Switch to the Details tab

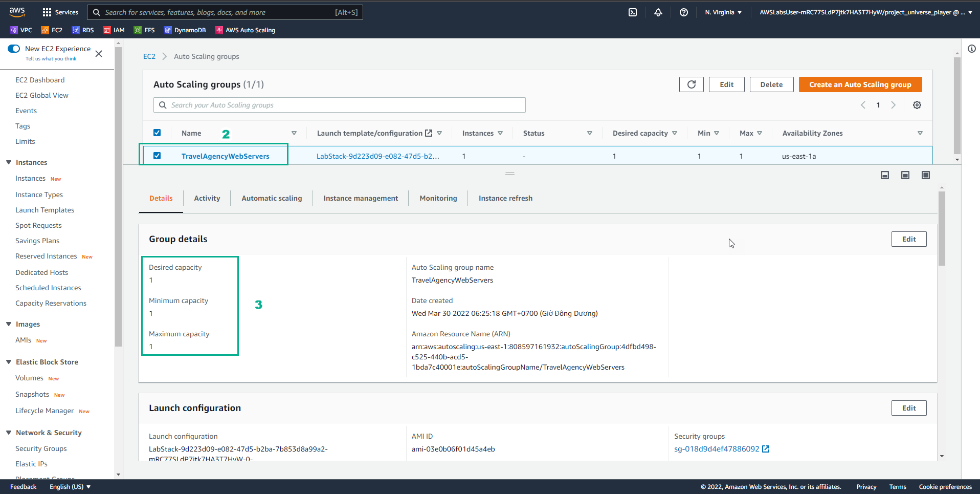click(161, 198)
